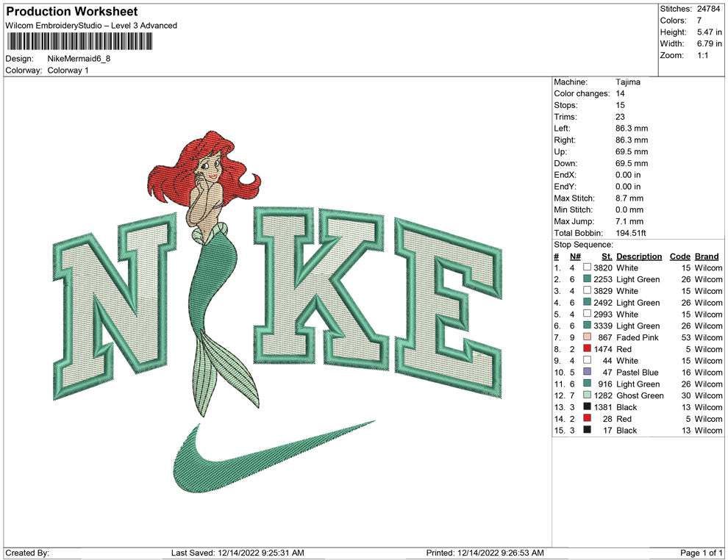
Task: Click the Wilcom EmbroideryStudio Level 3 Advanced text
Action: click(x=91, y=26)
